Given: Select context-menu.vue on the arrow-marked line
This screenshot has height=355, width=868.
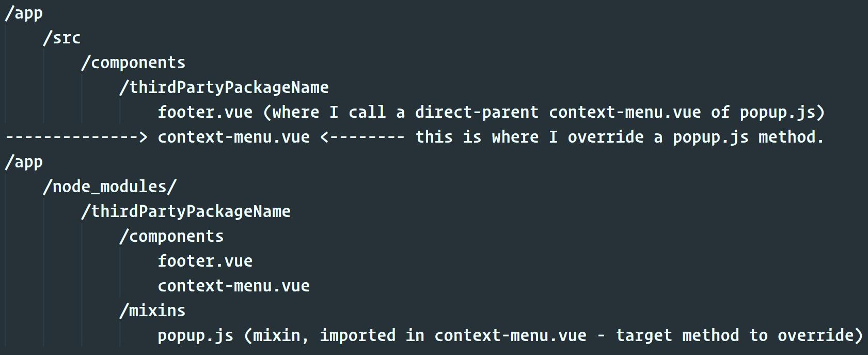Looking at the screenshot, I should (233, 137).
